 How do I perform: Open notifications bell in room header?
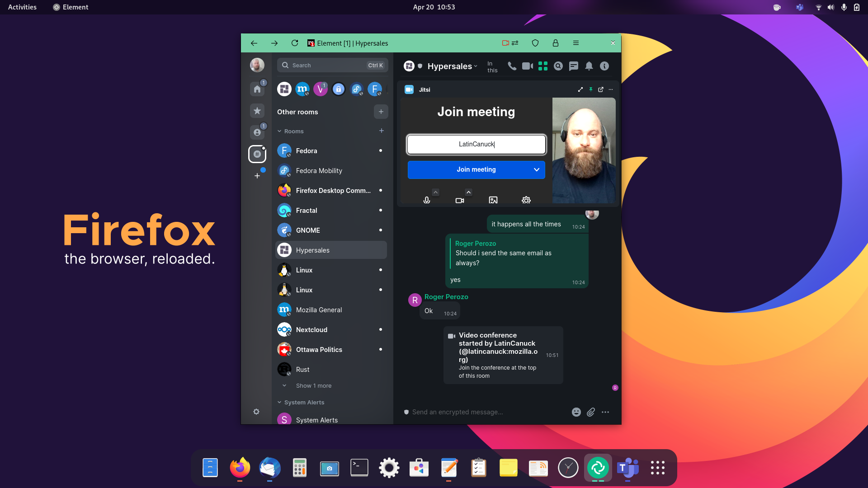point(589,66)
